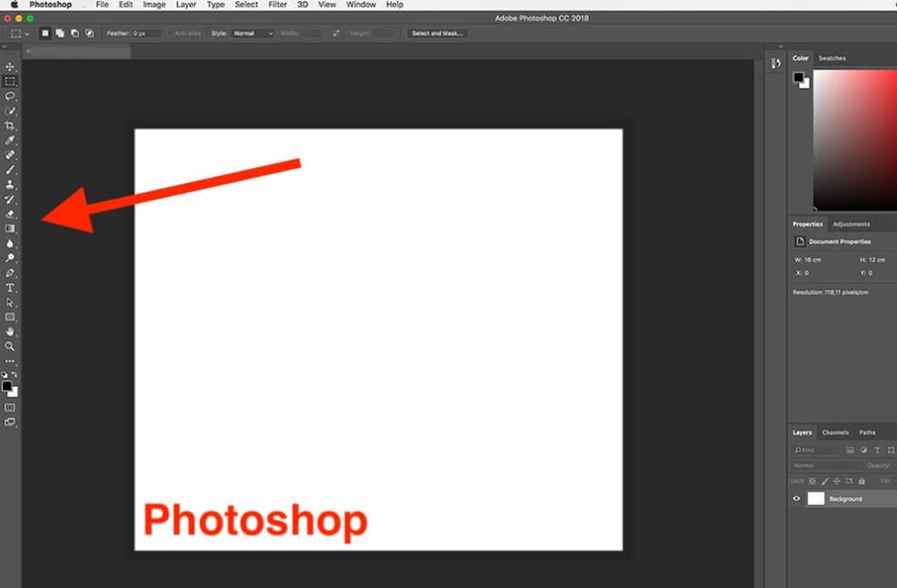Enable Subtract from selection mode
Viewport: 897px width, 588px height.
coord(74,33)
